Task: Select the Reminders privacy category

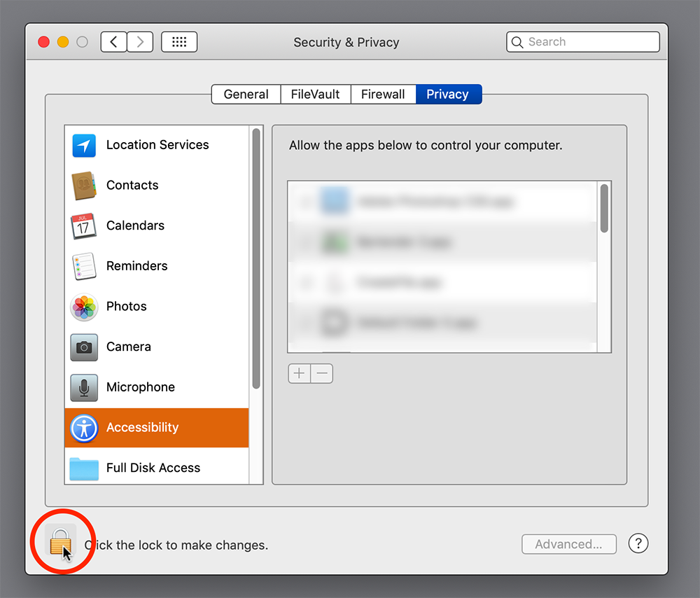Action: click(x=136, y=266)
